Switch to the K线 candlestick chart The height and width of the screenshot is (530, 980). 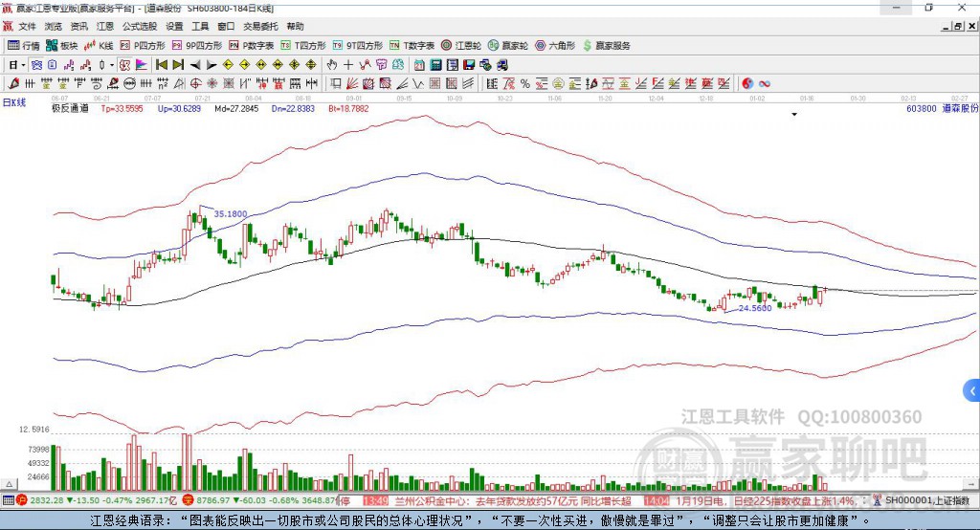click(x=99, y=46)
